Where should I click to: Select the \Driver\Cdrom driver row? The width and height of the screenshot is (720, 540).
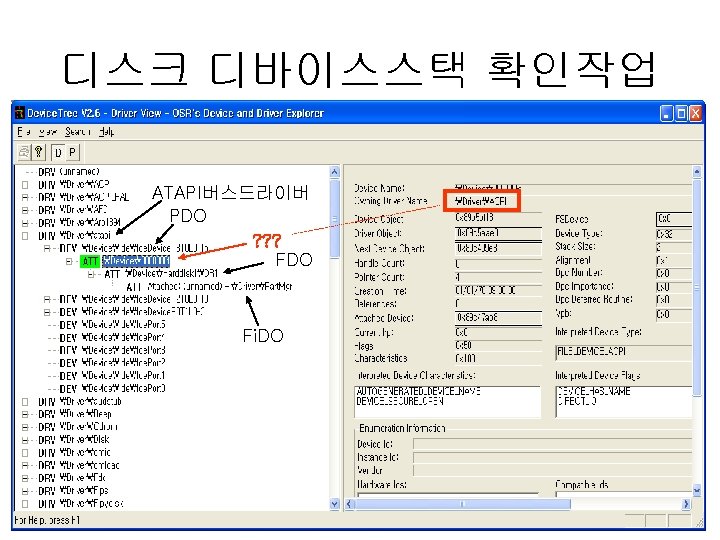click(x=78, y=427)
